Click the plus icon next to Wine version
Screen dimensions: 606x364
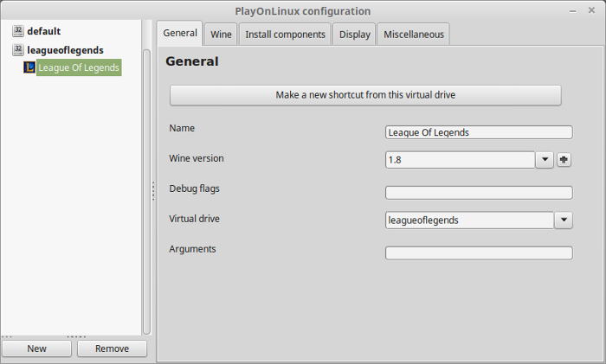click(564, 160)
